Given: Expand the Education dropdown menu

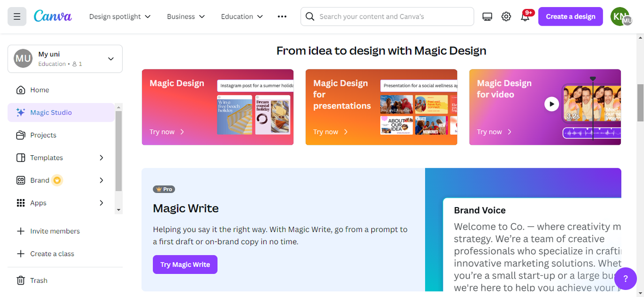Looking at the screenshot, I should pos(242,17).
